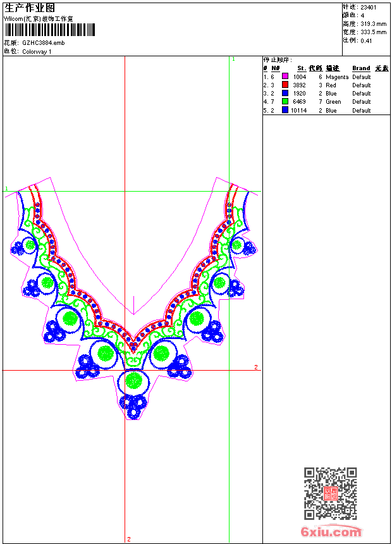
Task: Select the stitch count cell 10114
Action: pyautogui.click(x=298, y=111)
